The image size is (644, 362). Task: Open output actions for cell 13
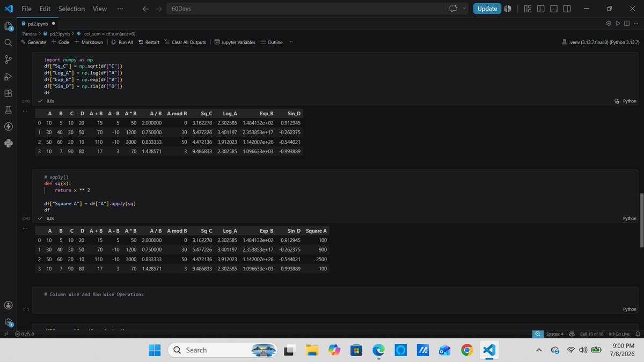pos(25,111)
